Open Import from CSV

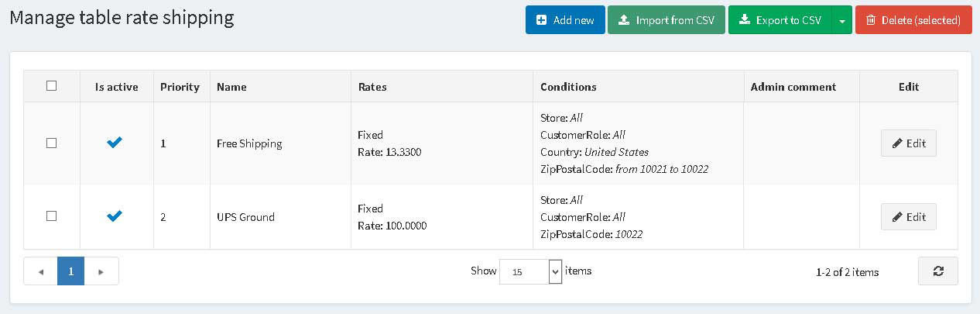click(666, 20)
